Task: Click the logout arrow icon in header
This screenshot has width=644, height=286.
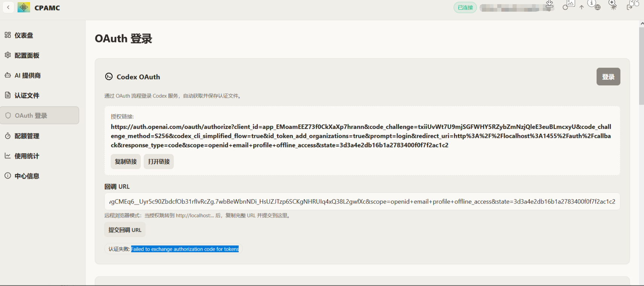Action: [x=629, y=7]
